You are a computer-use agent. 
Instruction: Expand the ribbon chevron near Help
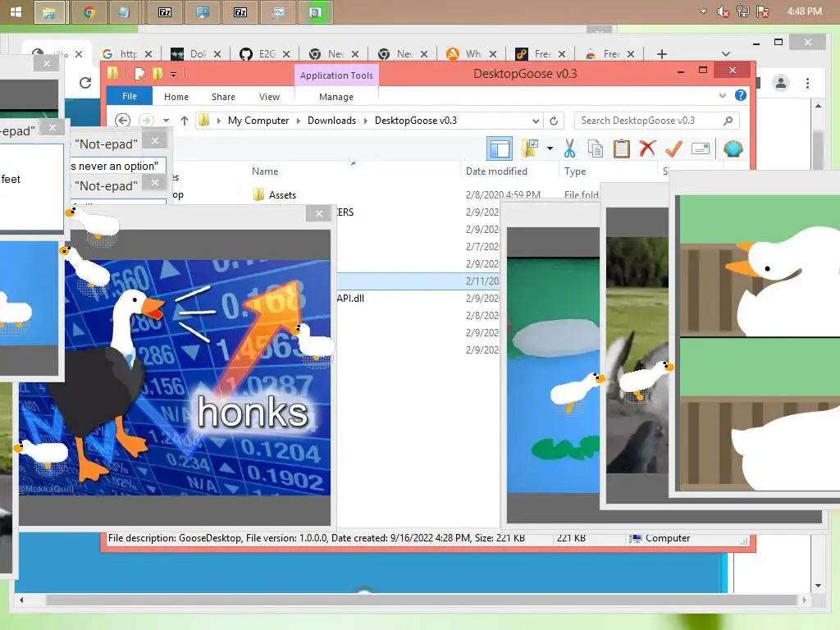click(x=722, y=95)
